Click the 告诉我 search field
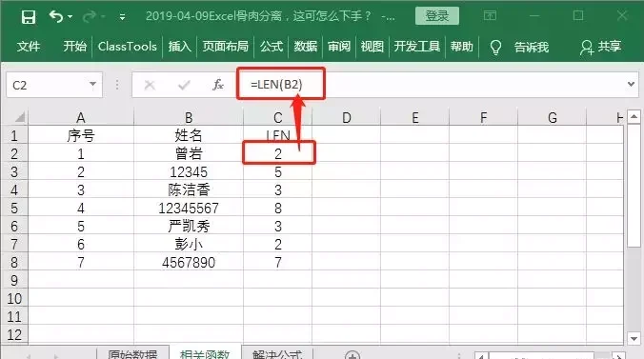The height and width of the screenshot is (359, 644). click(x=532, y=47)
